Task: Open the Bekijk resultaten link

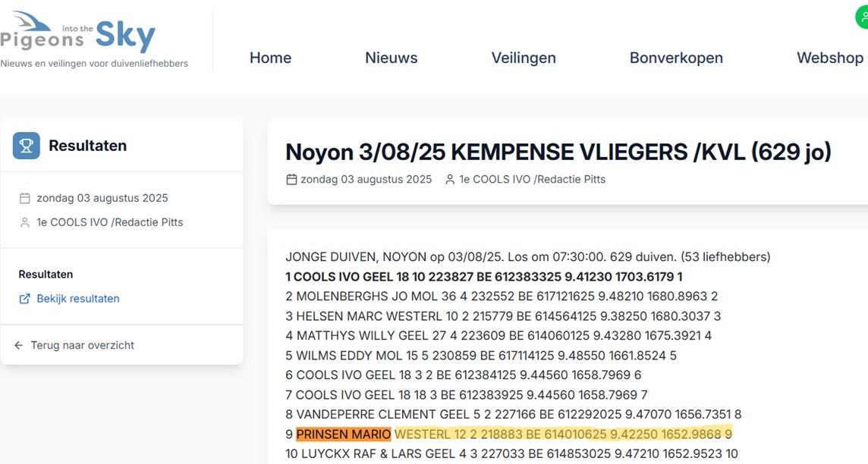Action: (75, 298)
